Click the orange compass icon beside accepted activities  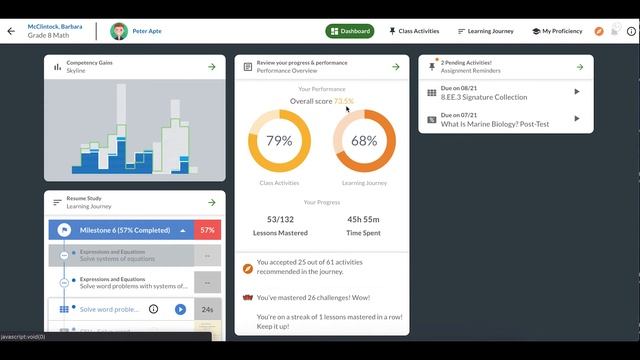(248, 269)
